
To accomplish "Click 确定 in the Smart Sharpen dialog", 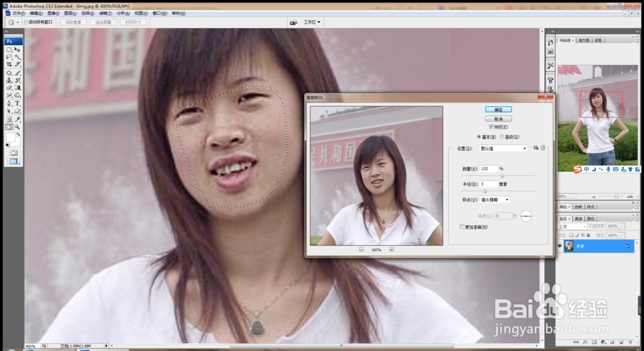I will (498, 109).
